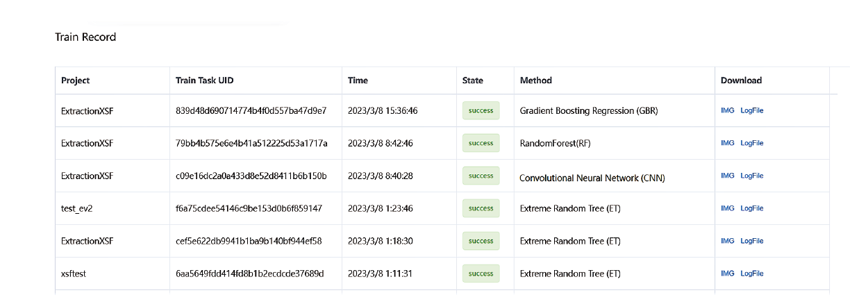Screen dimensions: 868x302
Task: Open LogFile for the Convolutional Neural Network task
Action: click(x=752, y=176)
